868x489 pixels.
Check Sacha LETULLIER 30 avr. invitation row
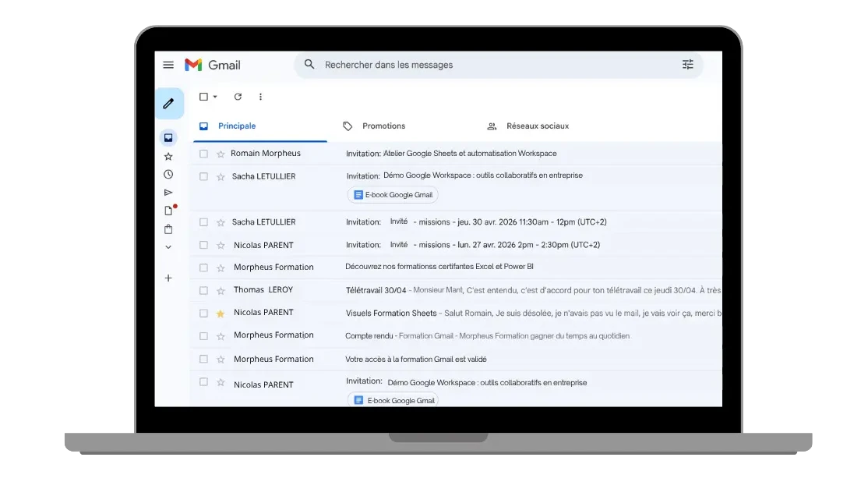click(x=203, y=222)
